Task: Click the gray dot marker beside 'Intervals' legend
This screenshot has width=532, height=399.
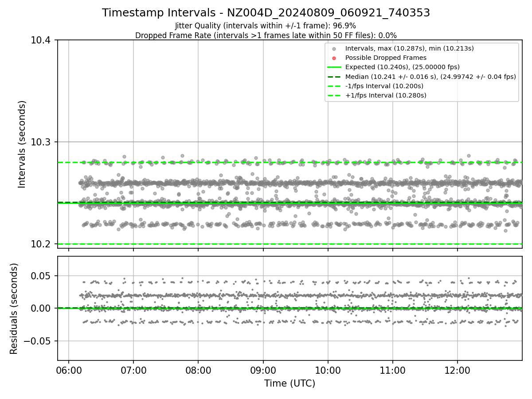Action: coord(334,49)
